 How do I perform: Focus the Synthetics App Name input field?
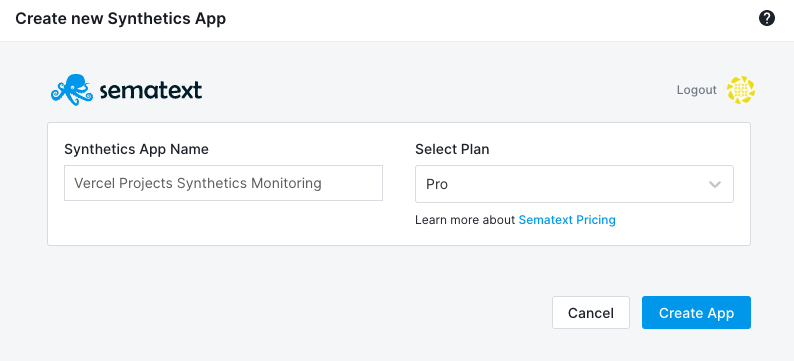coord(223,183)
